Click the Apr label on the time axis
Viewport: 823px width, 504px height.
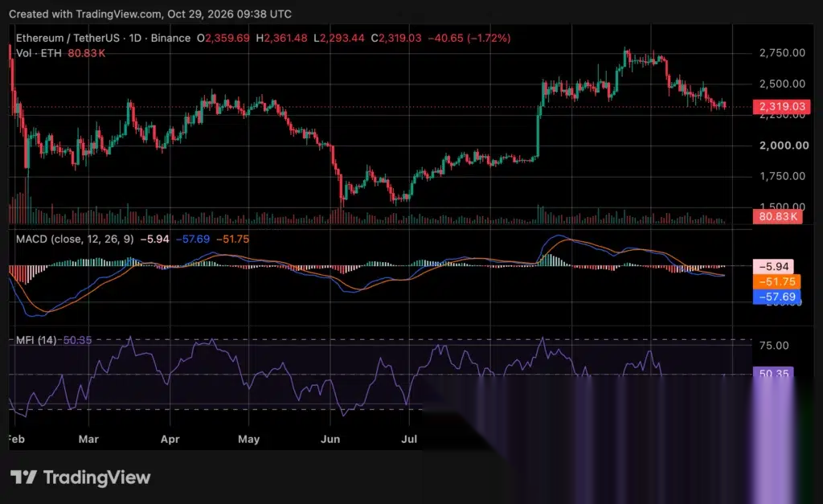(170, 439)
